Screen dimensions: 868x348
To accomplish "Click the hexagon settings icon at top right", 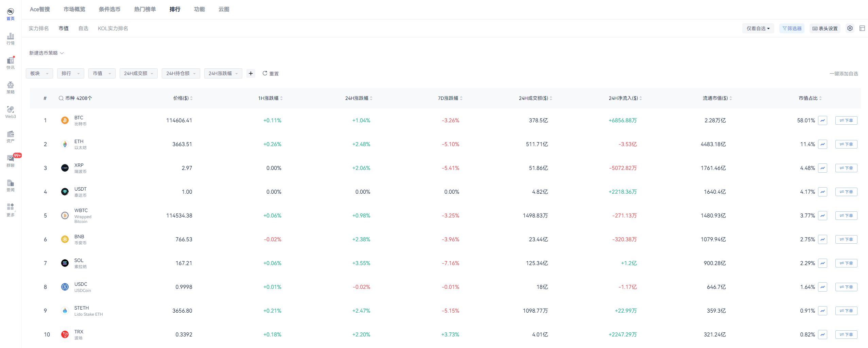I will [x=850, y=29].
